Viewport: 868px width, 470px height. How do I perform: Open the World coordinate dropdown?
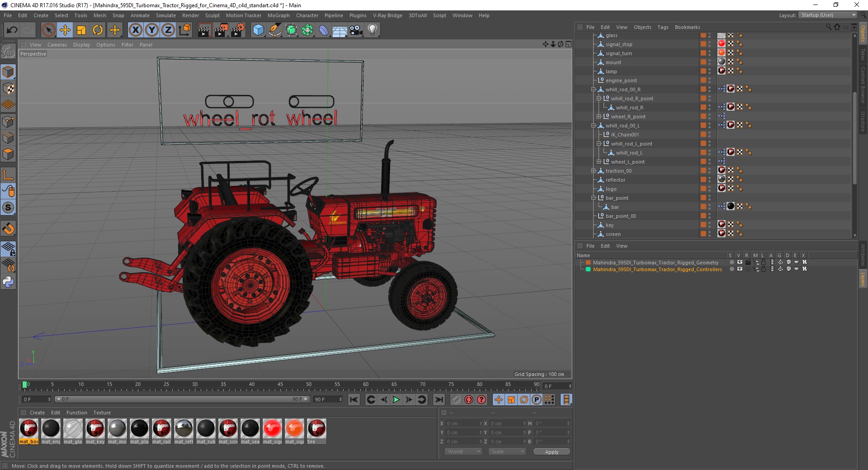pos(463,451)
